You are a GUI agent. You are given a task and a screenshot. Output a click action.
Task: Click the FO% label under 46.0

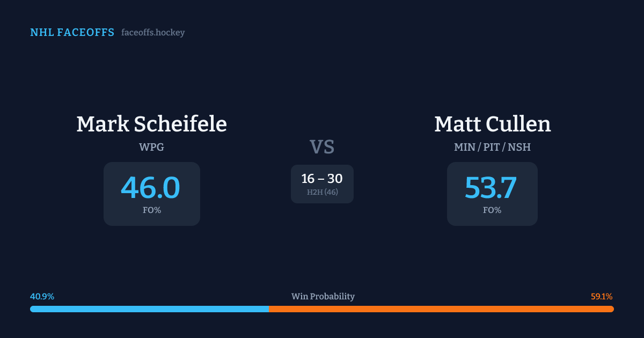point(152,210)
